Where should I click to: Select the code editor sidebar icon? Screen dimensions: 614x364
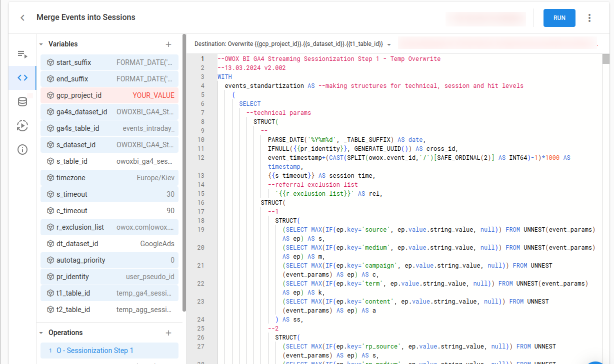pyautogui.click(x=22, y=78)
